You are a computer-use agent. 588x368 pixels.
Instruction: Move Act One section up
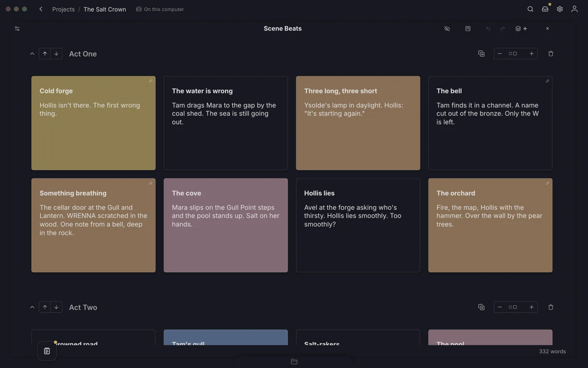pos(45,54)
